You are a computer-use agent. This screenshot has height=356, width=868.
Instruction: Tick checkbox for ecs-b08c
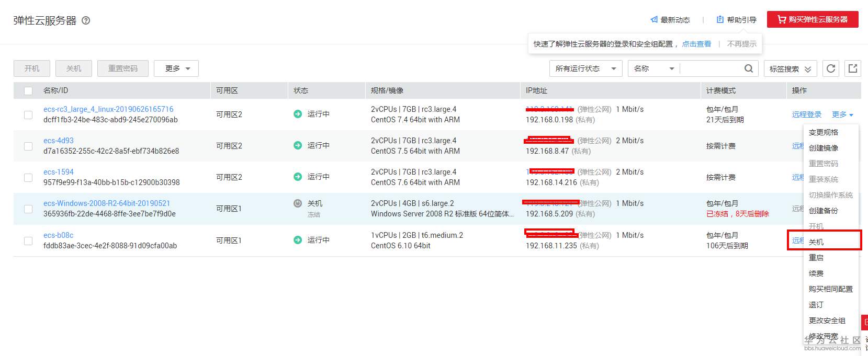[28, 240]
